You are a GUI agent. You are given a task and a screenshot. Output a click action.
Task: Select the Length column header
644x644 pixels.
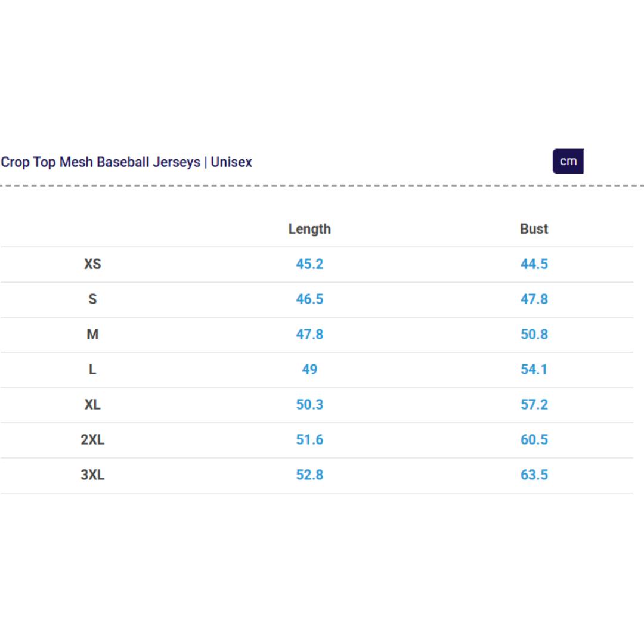(x=309, y=229)
